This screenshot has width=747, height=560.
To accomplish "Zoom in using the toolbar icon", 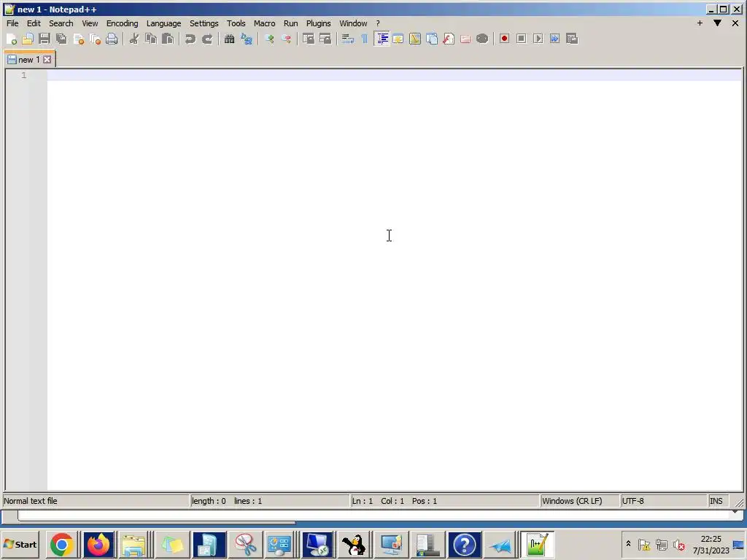I will [x=269, y=39].
